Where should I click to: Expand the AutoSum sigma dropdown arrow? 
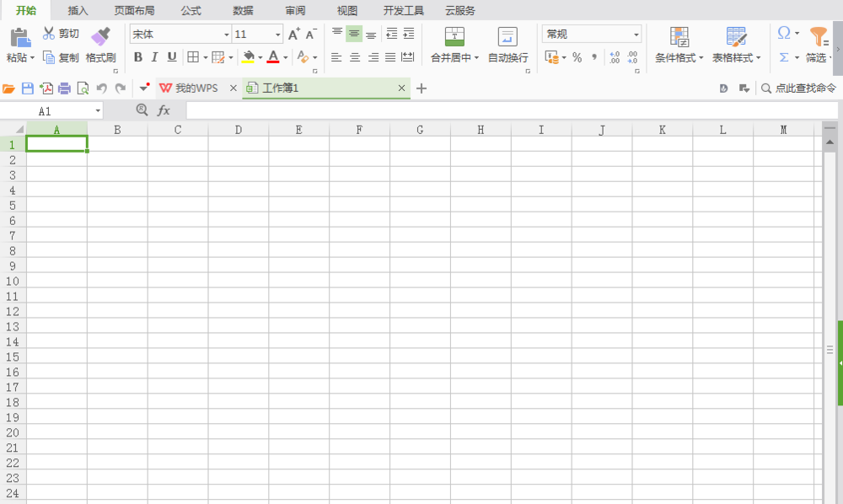tap(797, 57)
